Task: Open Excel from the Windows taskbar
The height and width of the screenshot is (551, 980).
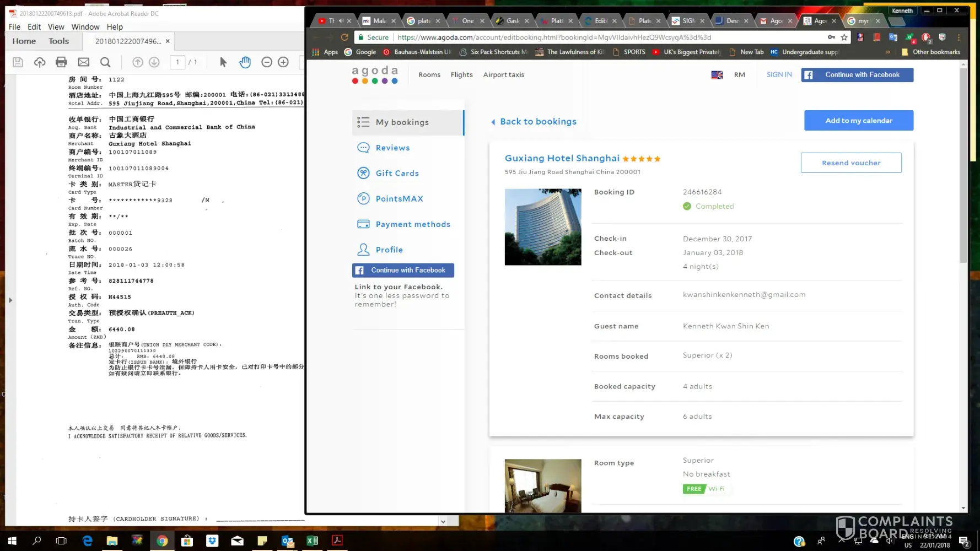Action: pyautogui.click(x=312, y=541)
